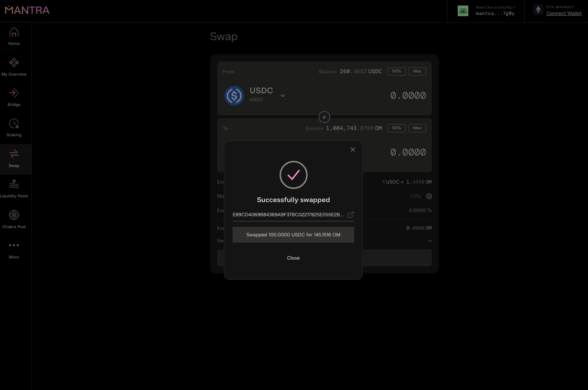Open the Staking page

(x=14, y=128)
